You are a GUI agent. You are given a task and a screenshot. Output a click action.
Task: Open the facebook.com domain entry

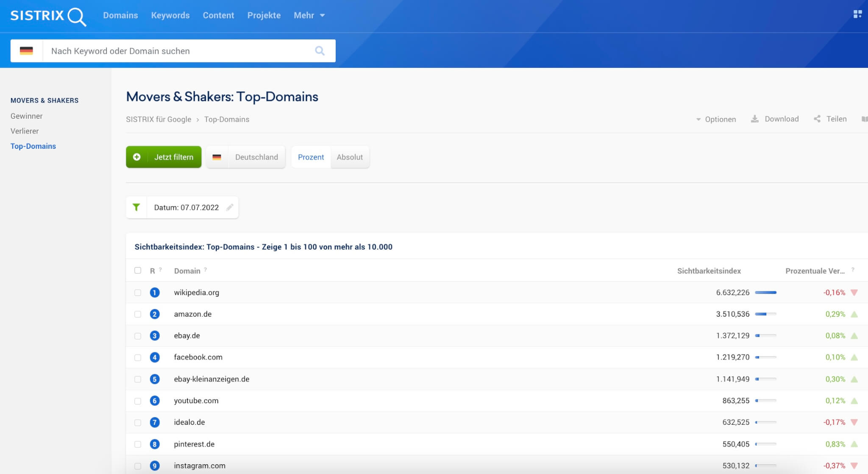(198, 357)
